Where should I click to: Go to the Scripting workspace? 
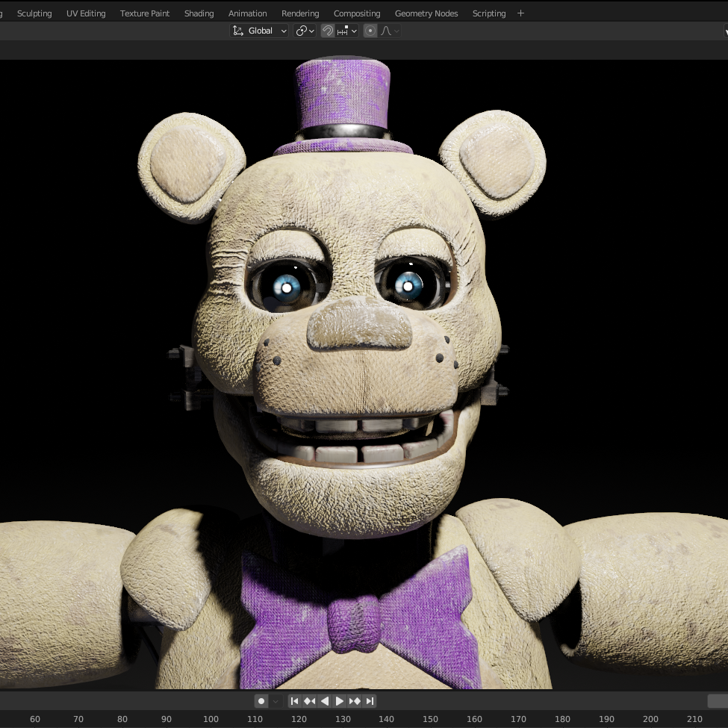point(489,13)
